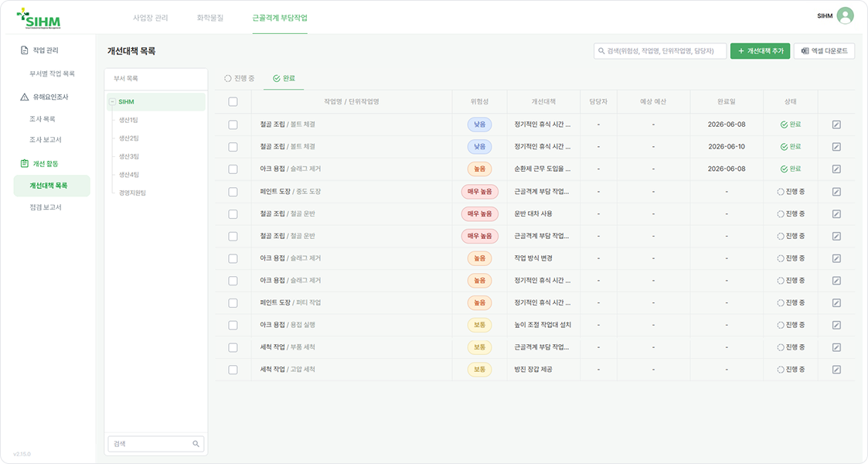868x464 pixels.
Task: Select 생산4팀 in department tree
Action: [128, 175]
